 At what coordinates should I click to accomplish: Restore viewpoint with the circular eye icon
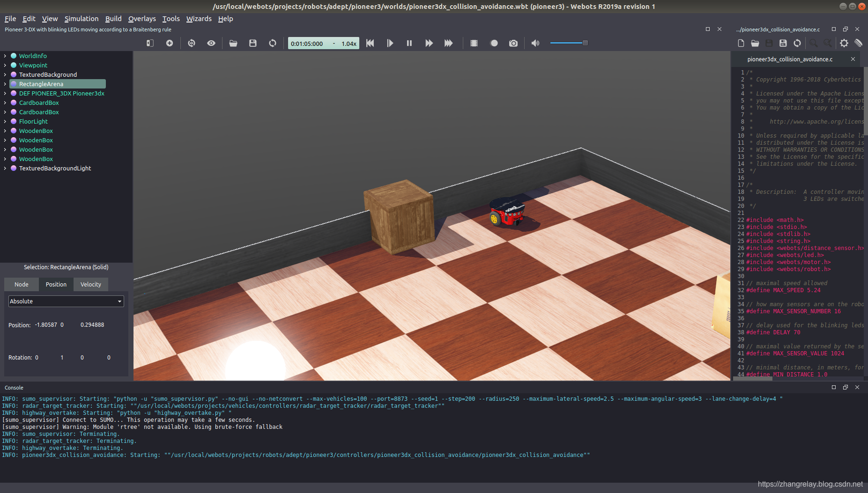pos(192,43)
